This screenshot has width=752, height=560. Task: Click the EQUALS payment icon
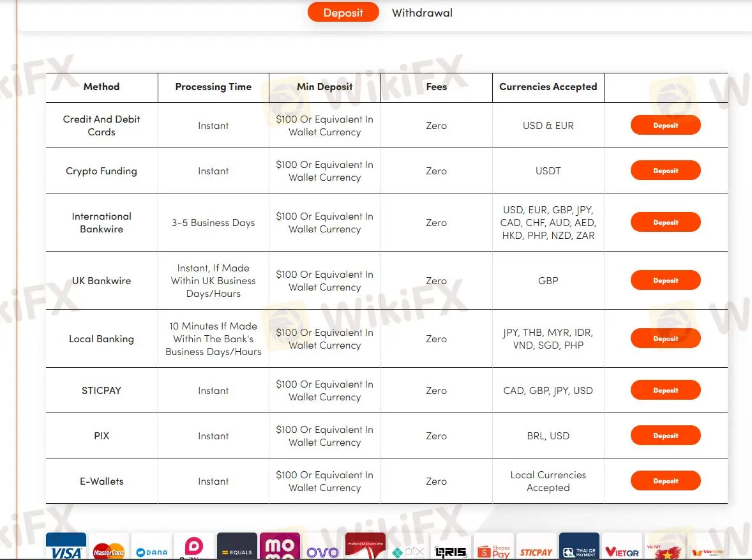237,547
